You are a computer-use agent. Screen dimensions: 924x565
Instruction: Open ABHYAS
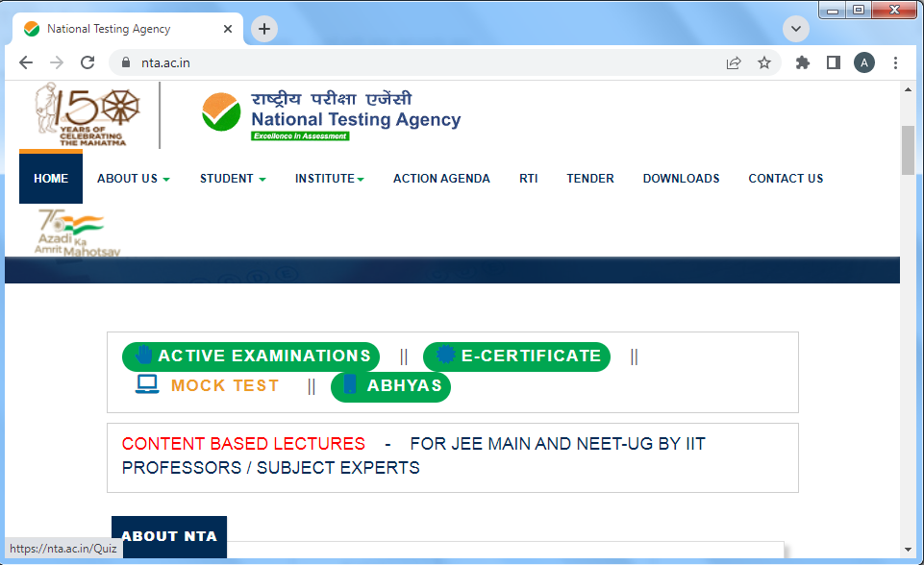point(390,386)
